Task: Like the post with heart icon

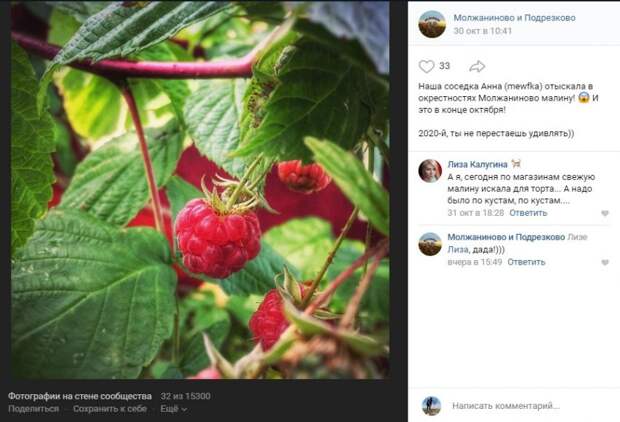Action: tap(427, 66)
